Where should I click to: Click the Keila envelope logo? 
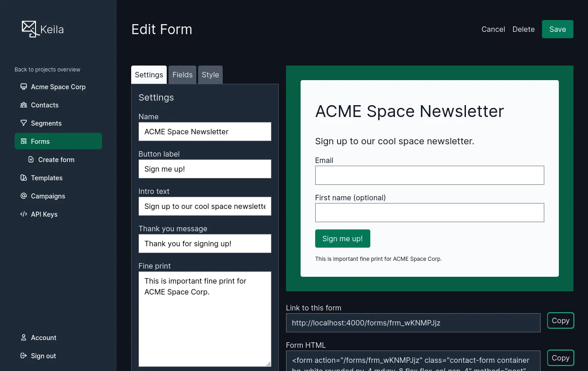click(x=29, y=28)
